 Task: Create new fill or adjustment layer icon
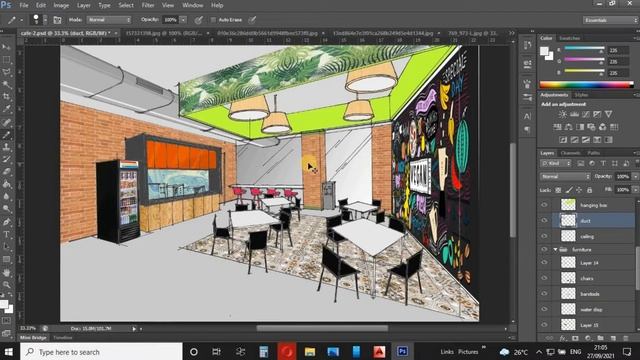coord(588,338)
